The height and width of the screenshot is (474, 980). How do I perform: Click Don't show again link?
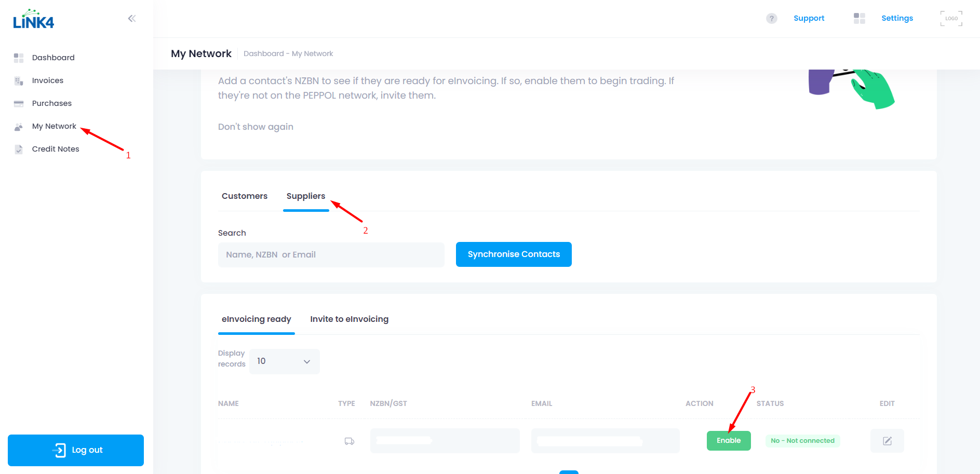tap(256, 127)
